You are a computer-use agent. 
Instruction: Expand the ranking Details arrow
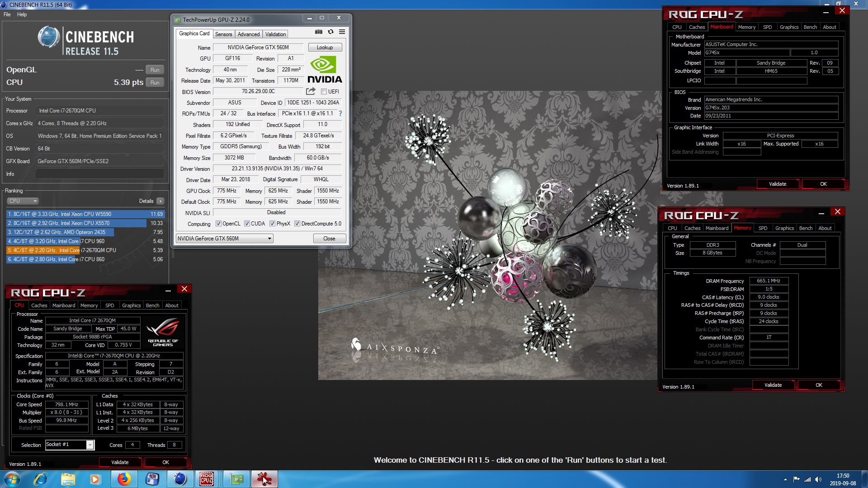point(160,201)
